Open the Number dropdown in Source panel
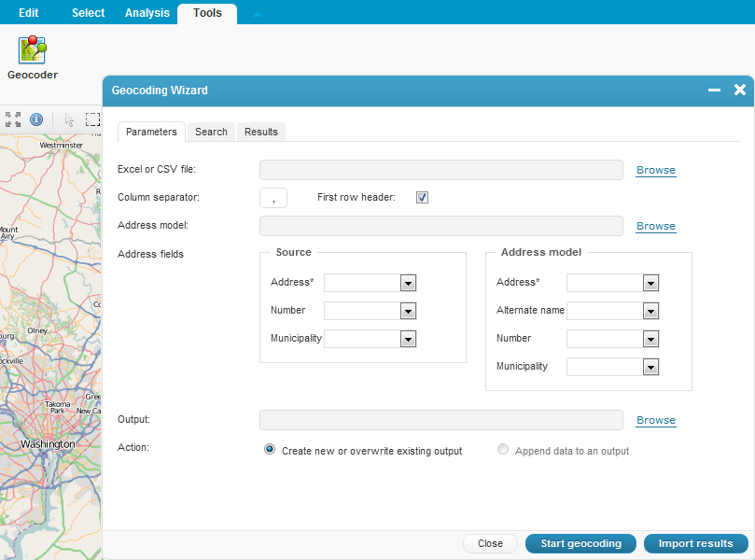Image resolution: width=755 pixels, height=560 pixels. point(408,310)
